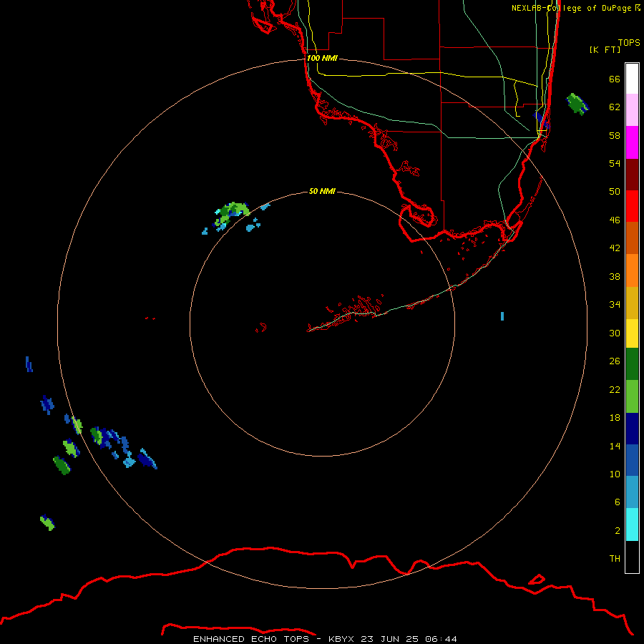Choose the cyan legend swatch
Viewport: 644px width, 644px height.
pos(632,525)
